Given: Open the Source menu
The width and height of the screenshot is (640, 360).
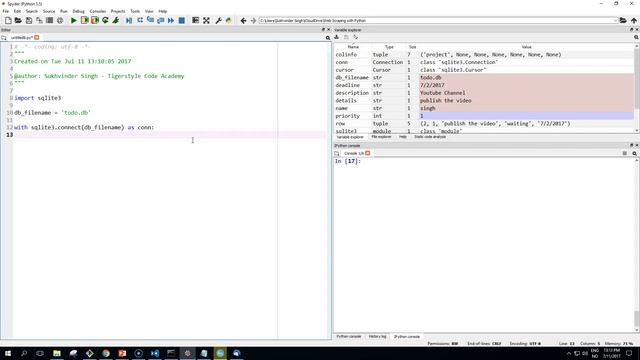Looking at the screenshot, I should coord(49,11).
